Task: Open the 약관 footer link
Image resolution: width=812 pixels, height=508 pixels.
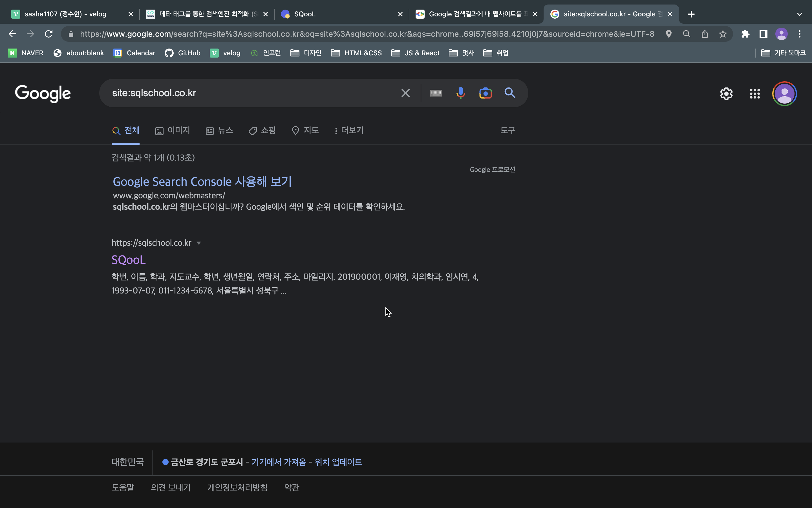Action: coord(292,487)
